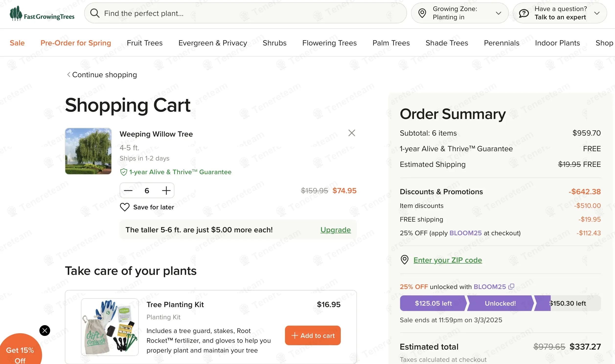The height and width of the screenshot is (364, 615).
Task: Decrease quantity with the minus icon
Action: [128, 191]
